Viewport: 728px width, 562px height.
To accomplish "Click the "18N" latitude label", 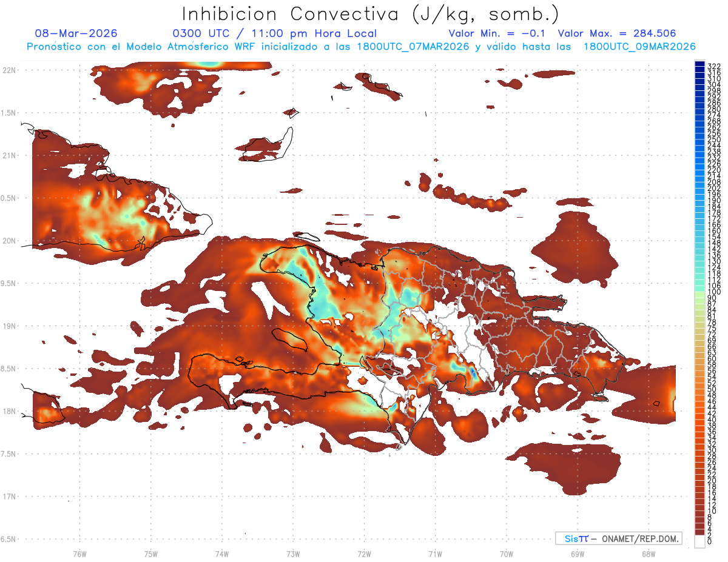I will (9, 411).
